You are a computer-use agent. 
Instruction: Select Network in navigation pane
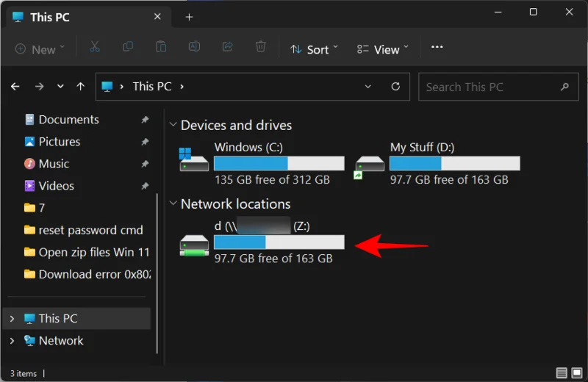[x=54, y=341]
